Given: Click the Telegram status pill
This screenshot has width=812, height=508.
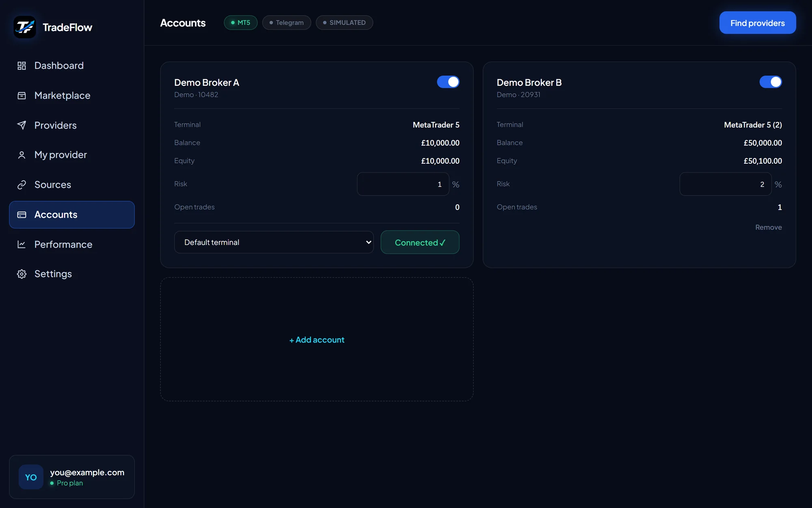Looking at the screenshot, I should (x=287, y=23).
